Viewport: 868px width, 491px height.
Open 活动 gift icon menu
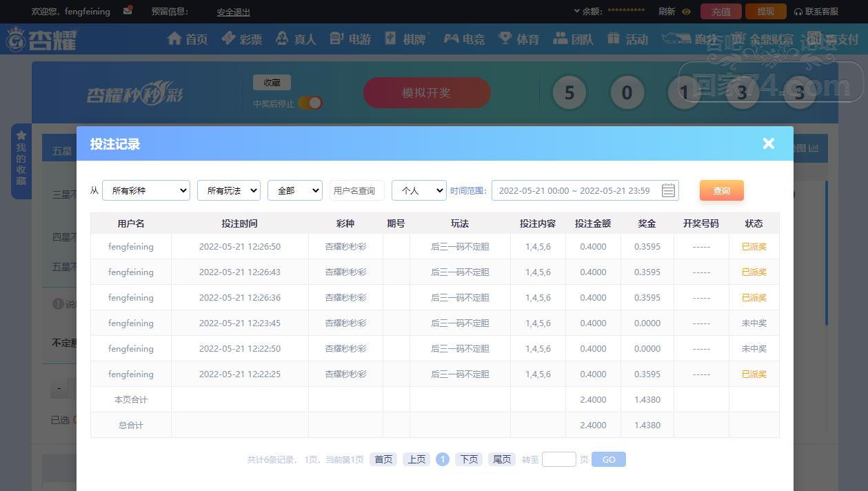614,39
